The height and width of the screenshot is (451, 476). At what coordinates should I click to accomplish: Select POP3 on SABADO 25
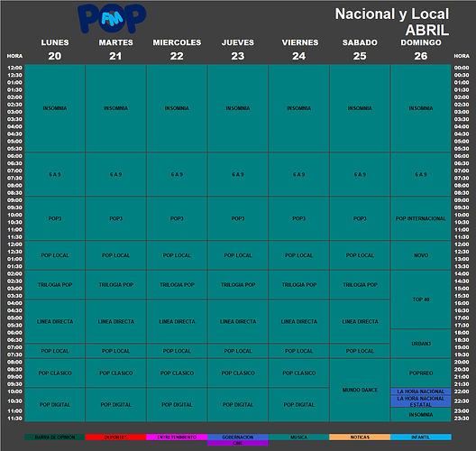coord(360,218)
